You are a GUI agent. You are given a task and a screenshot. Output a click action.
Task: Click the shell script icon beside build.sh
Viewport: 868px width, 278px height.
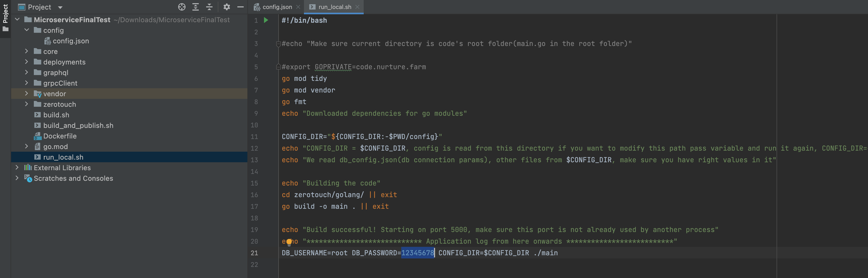[38, 115]
